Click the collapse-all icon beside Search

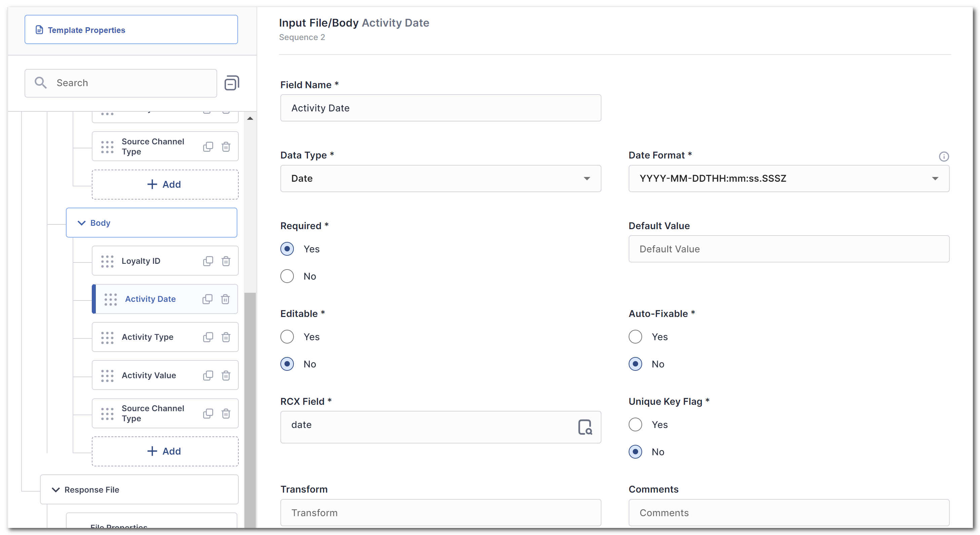click(x=231, y=83)
